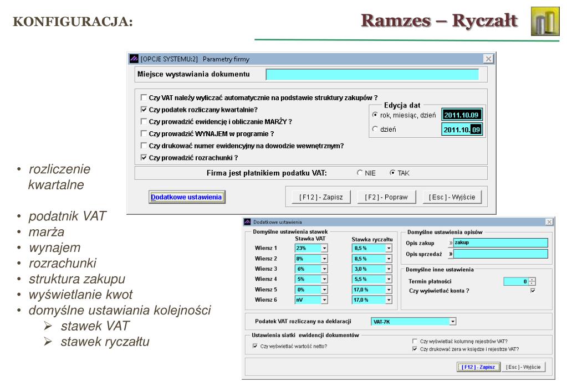This screenshot has height=392, width=567.
Task: Click the Termin płatności value field
Action: click(x=516, y=281)
